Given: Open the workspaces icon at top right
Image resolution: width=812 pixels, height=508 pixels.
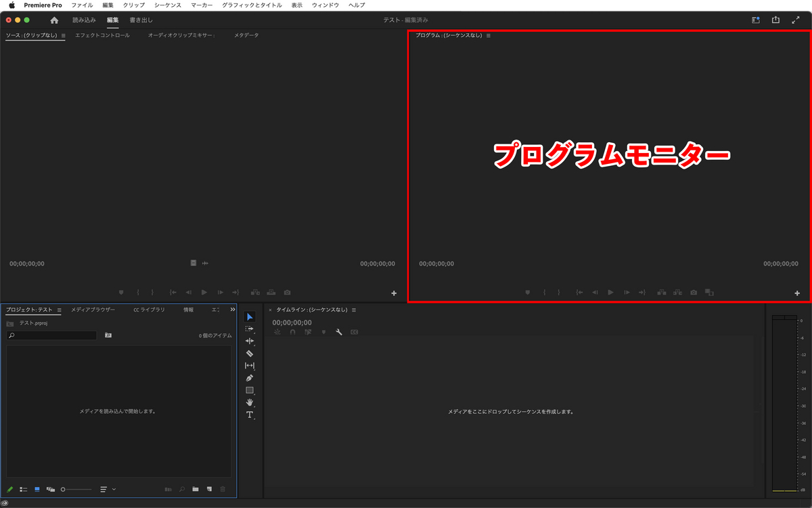Looking at the screenshot, I should click(x=756, y=20).
